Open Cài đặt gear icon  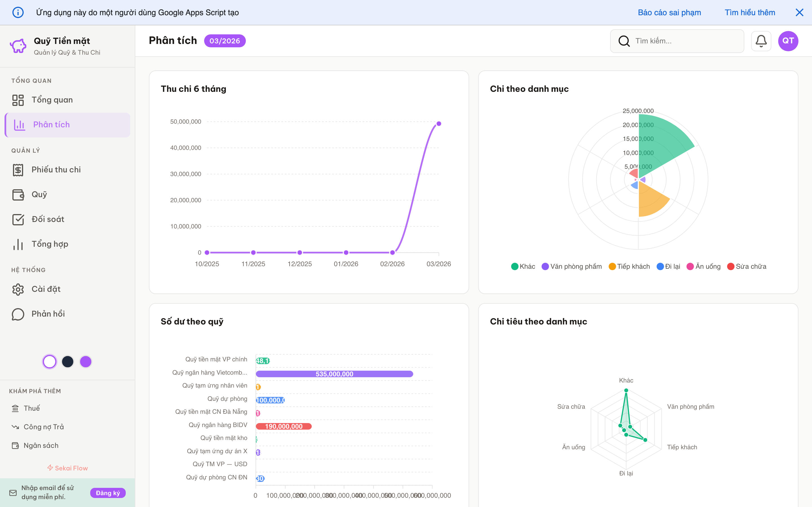[18, 289]
